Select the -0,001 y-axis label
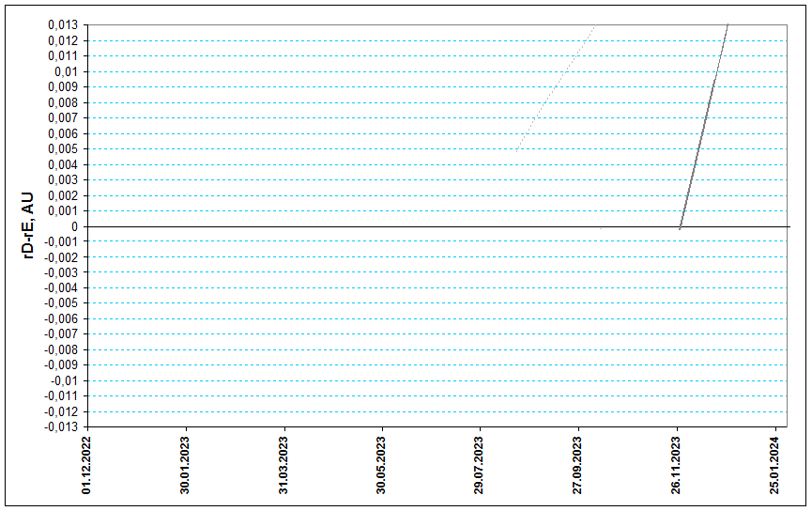The width and height of the screenshot is (812, 511). coord(61,242)
